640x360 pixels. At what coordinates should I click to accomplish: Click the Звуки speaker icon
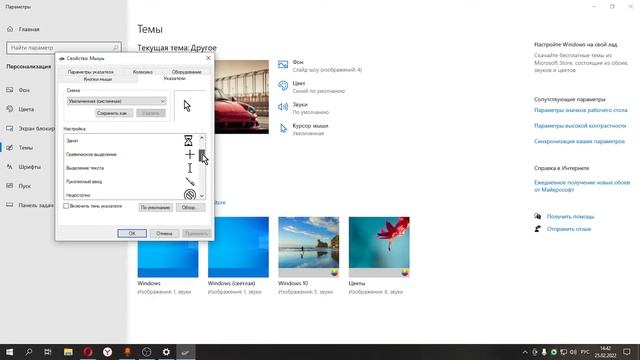(x=283, y=107)
